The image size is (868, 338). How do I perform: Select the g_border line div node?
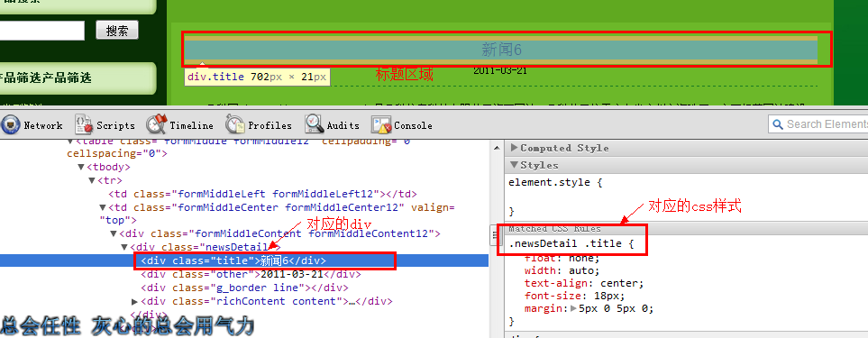point(244,288)
